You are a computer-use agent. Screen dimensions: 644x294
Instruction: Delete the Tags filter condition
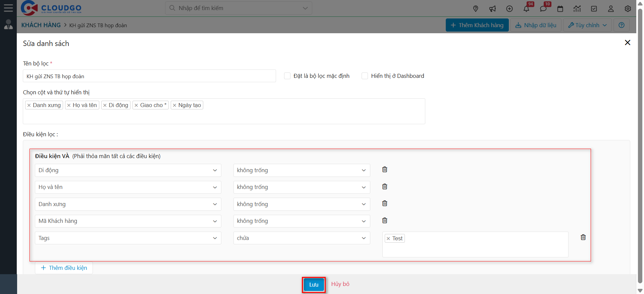(583, 237)
